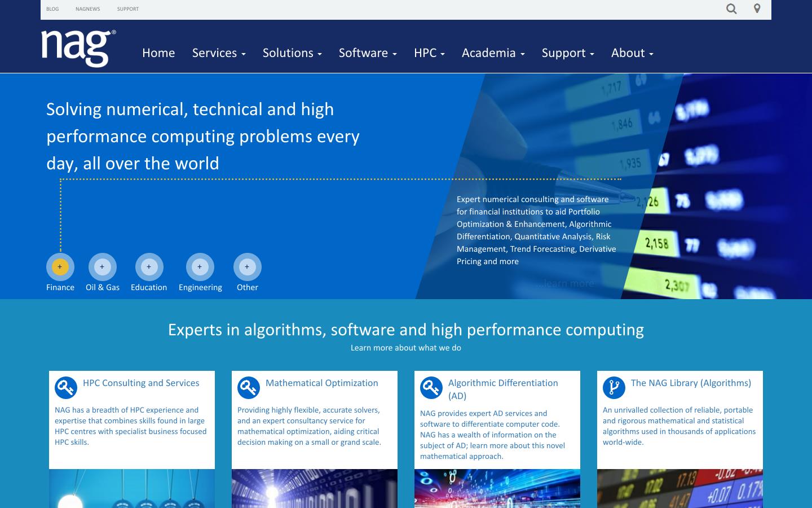This screenshot has width=812, height=508.
Task: Click the NAG logo
Action: (78, 48)
